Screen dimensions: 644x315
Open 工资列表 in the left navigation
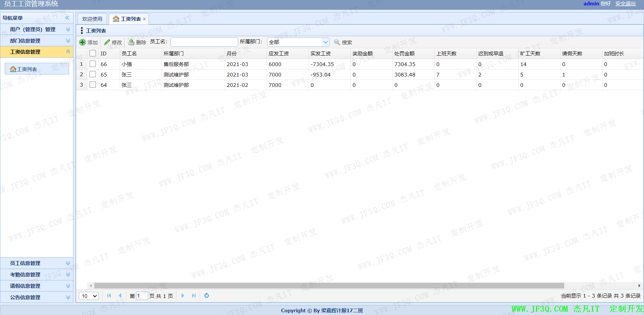(x=27, y=69)
